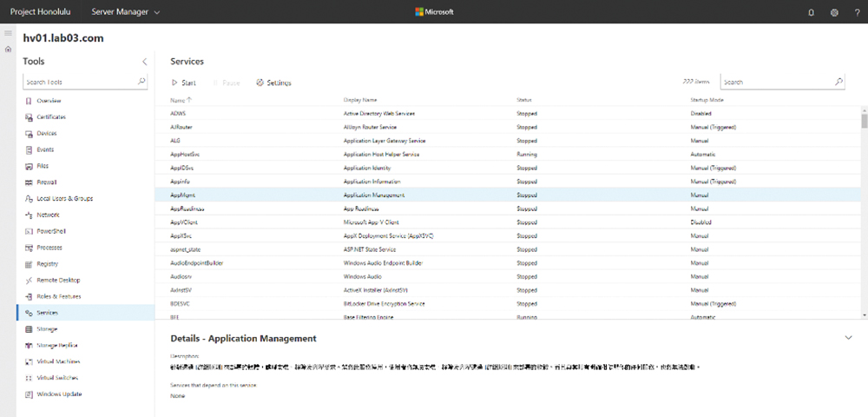This screenshot has width=868, height=417.
Task: Click the Firewall tool icon
Action: click(29, 182)
